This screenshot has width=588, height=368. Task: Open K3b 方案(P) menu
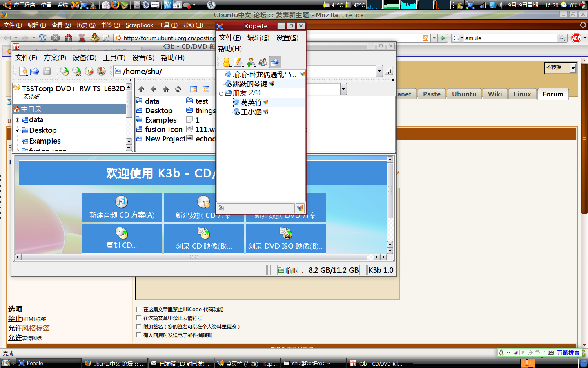(55, 58)
